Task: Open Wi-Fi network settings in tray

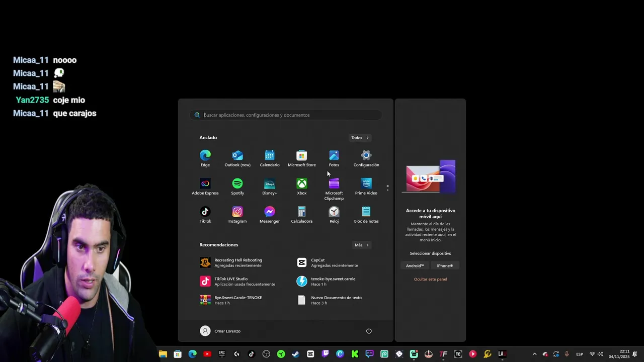Action: [592, 354]
